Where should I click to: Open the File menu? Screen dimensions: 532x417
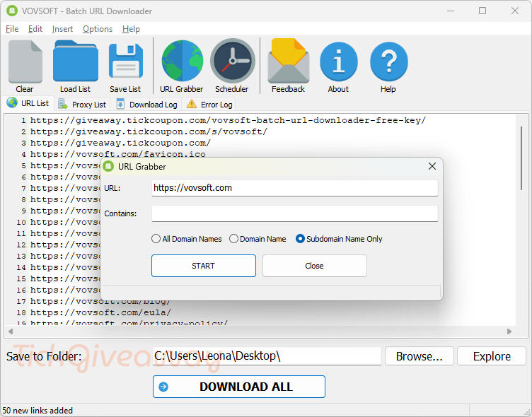tap(12, 29)
